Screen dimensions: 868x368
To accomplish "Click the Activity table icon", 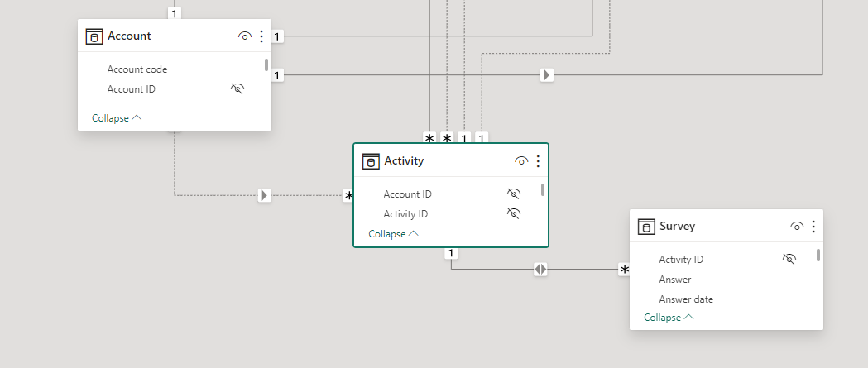I will (371, 161).
